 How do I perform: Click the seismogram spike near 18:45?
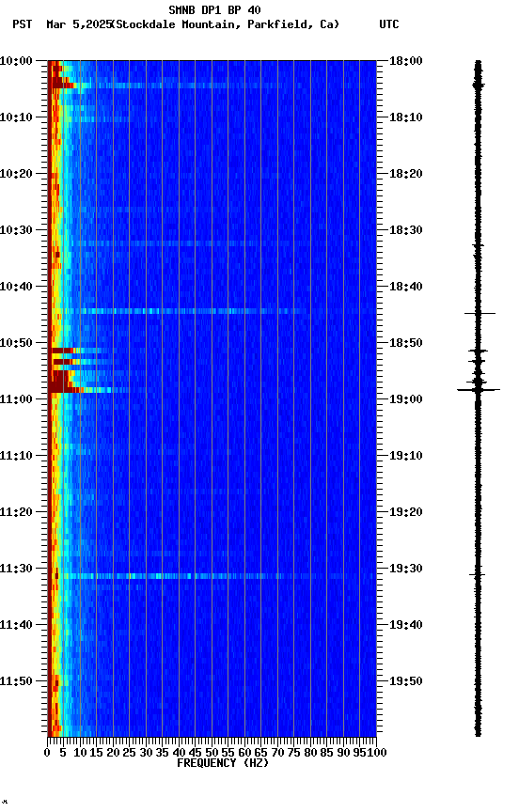pos(480,313)
